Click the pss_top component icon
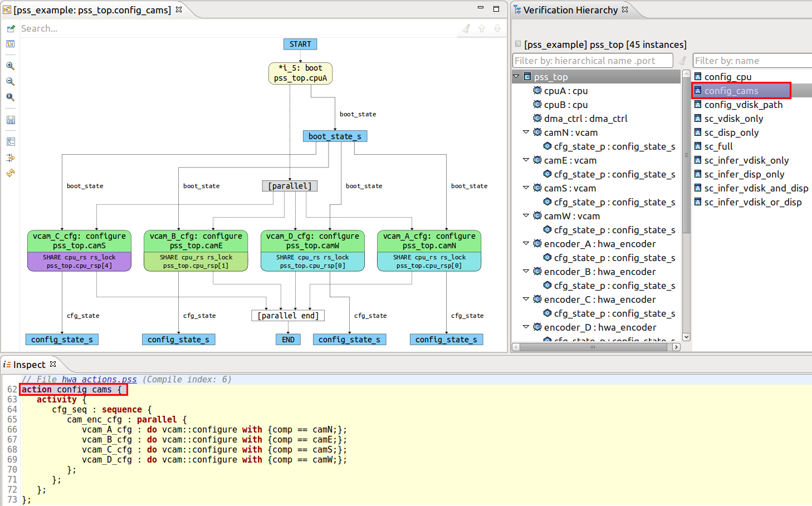The image size is (812, 506). click(x=527, y=77)
